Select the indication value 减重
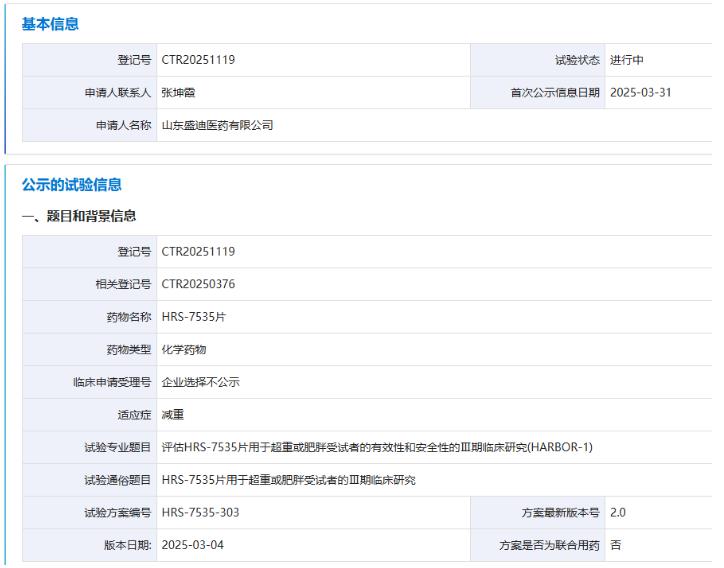 [172, 414]
